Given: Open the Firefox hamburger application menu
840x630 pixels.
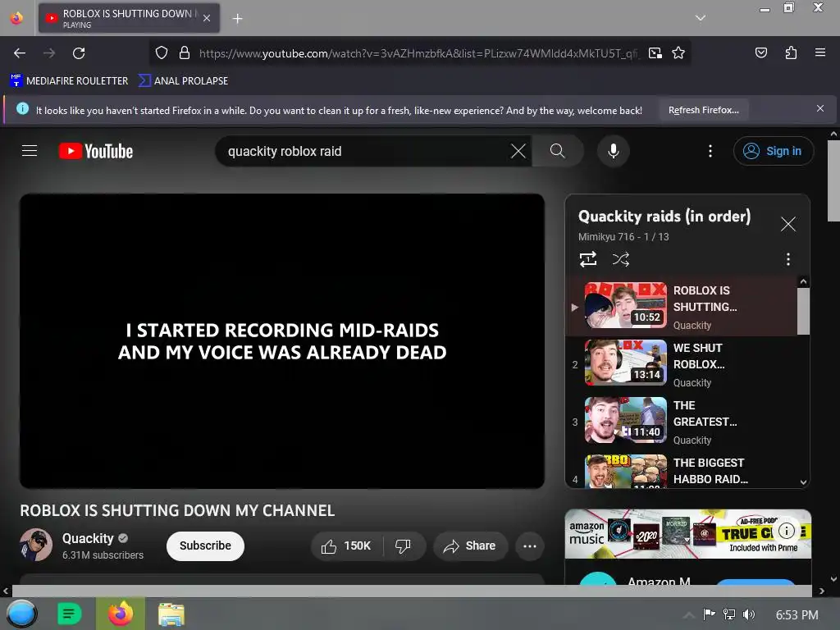Looking at the screenshot, I should [819, 52].
